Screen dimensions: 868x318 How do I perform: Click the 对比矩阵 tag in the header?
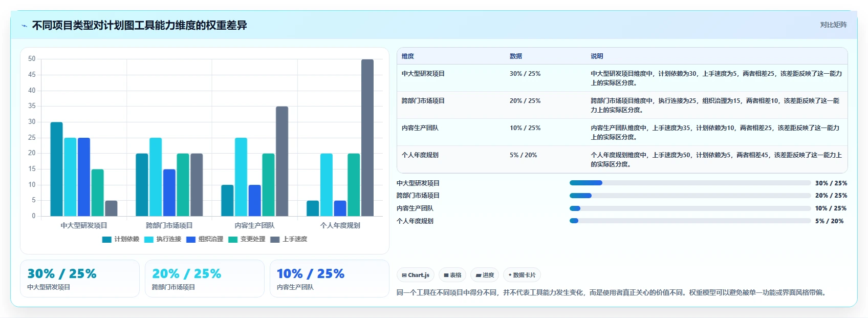point(833,25)
